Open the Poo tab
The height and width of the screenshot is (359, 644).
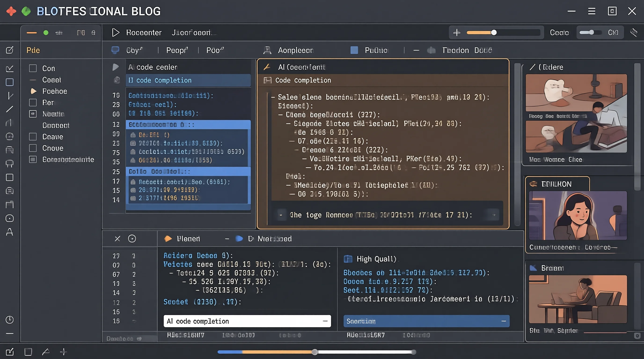[215, 50]
